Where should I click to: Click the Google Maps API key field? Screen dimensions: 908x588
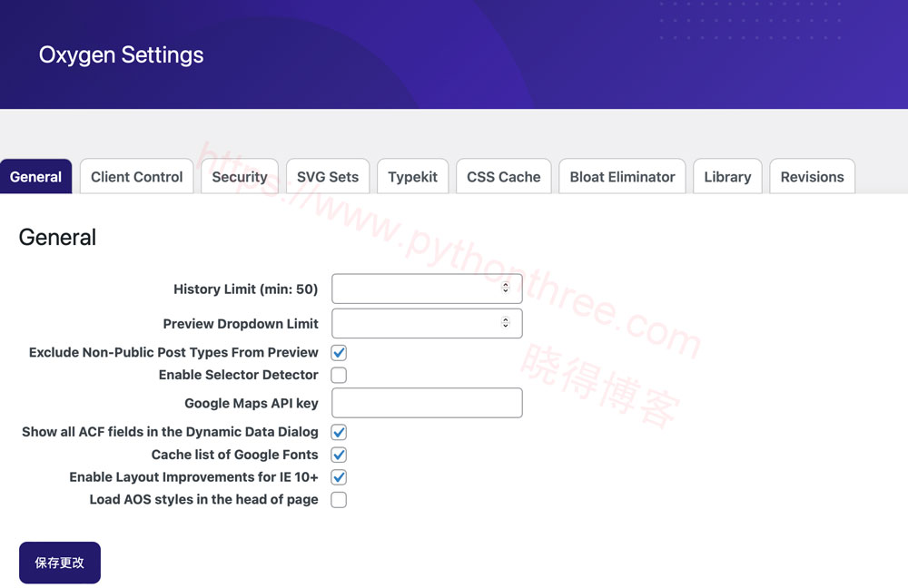427,403
